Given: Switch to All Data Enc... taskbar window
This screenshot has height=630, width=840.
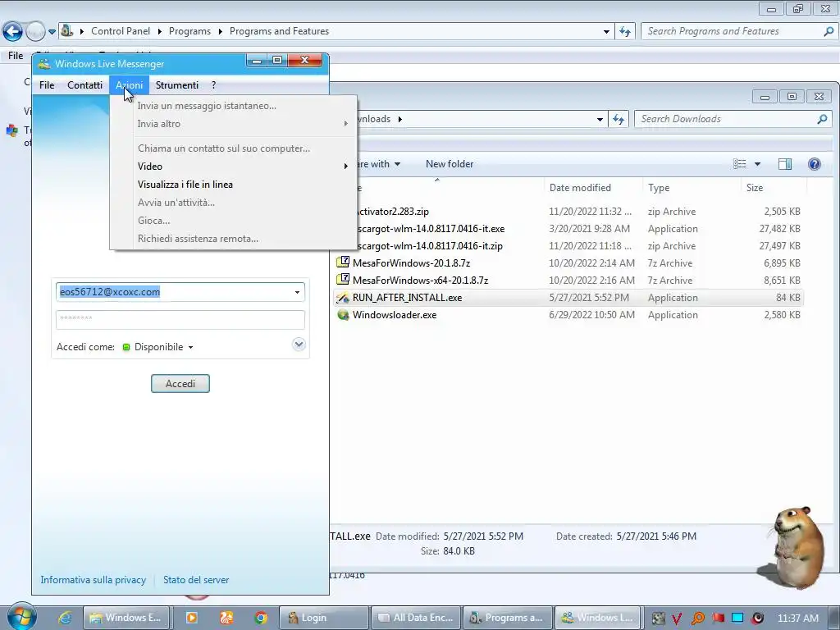Looking at the screenshot, I should pyautogui.click(x=416, y=618).
